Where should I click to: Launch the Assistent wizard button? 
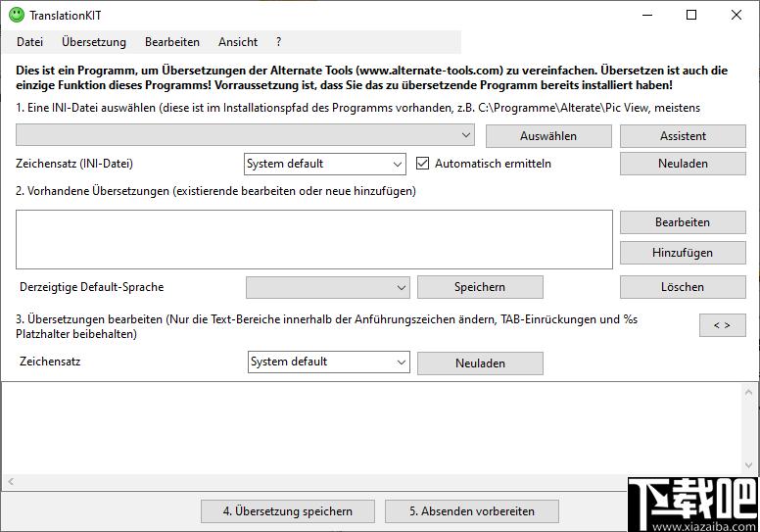(683, 136)
